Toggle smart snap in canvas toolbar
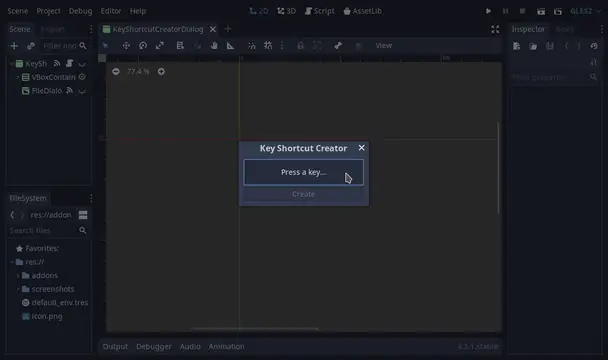608x360 pixels. pyautogui.click(x=252, y=46)
